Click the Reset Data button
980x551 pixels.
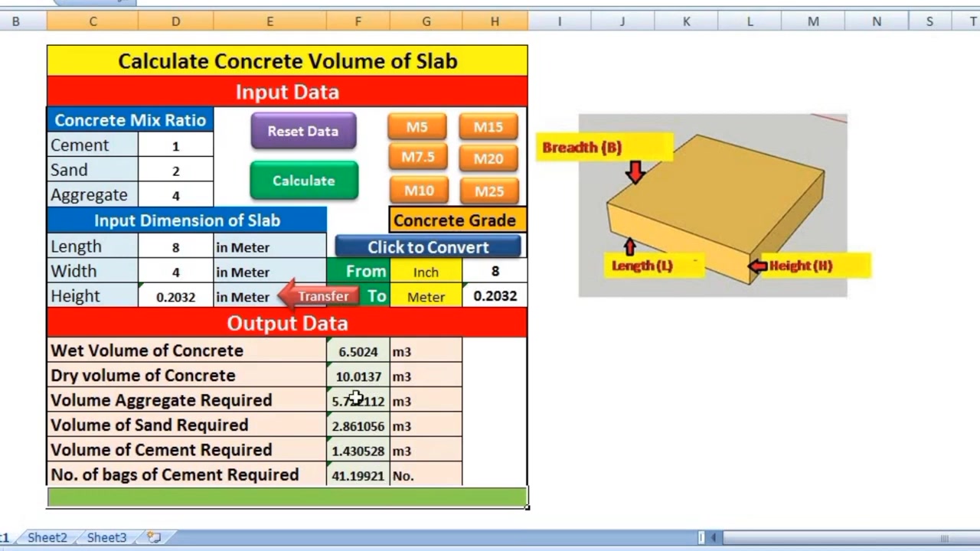303,131
